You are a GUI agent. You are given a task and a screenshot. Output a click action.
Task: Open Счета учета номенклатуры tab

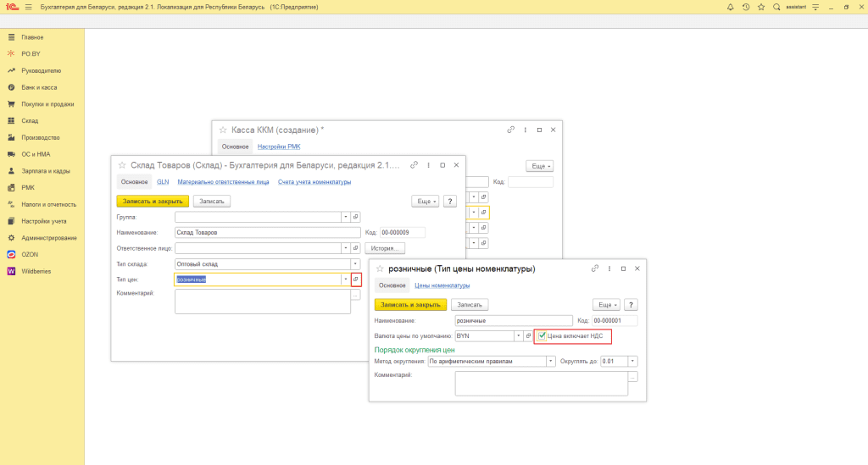click(x=314, y=182)
